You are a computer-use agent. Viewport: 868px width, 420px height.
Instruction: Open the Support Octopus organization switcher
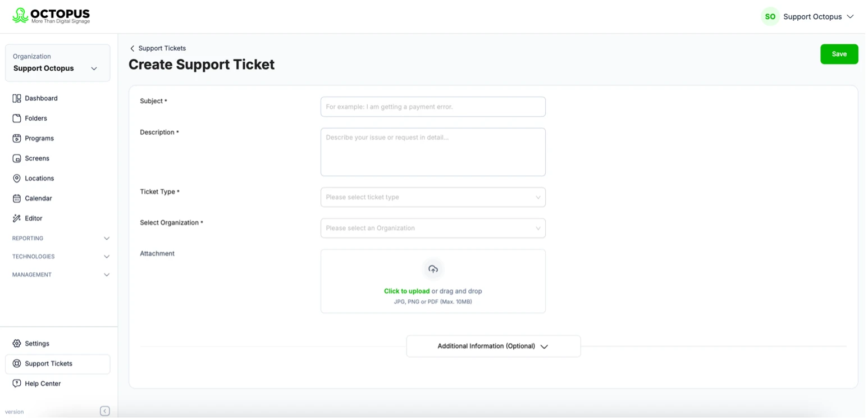tap(58, 63)
